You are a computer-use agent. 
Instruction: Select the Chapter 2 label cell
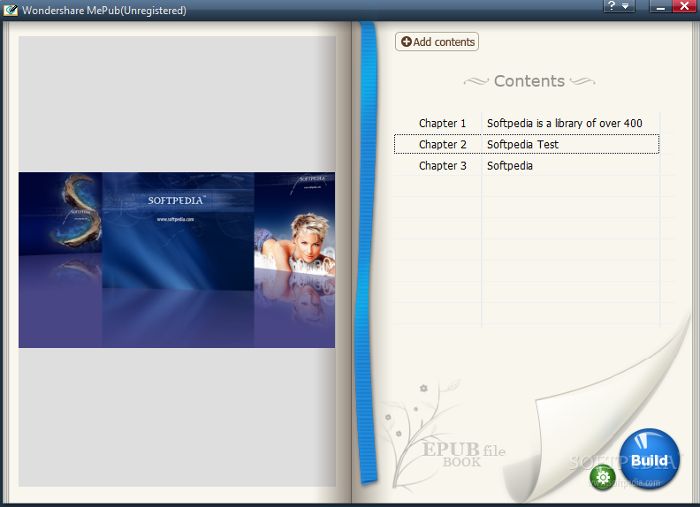(442, 144)
